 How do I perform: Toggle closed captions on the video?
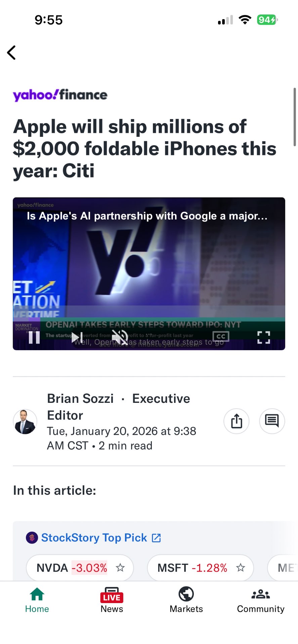point(221,336)
